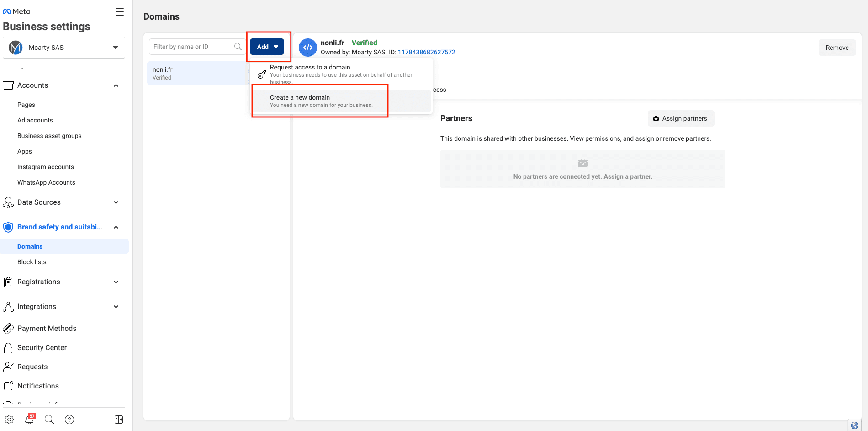The image size is (868, 431).
Task: Focus the Filter by name or ID field
Action: 197,47
